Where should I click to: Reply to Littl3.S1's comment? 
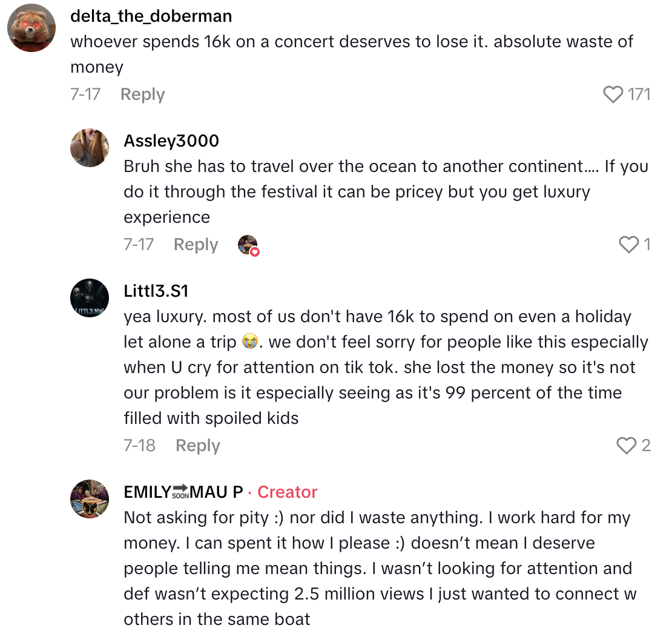197,446
